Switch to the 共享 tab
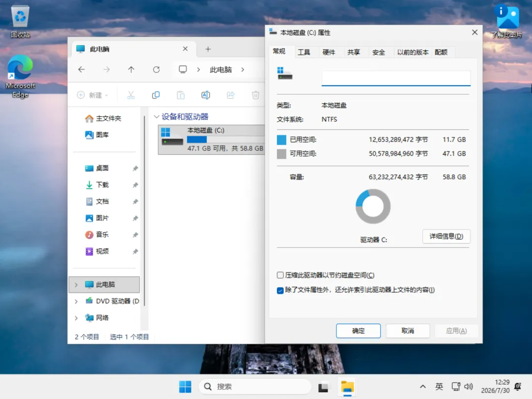 tap(353, 52)
